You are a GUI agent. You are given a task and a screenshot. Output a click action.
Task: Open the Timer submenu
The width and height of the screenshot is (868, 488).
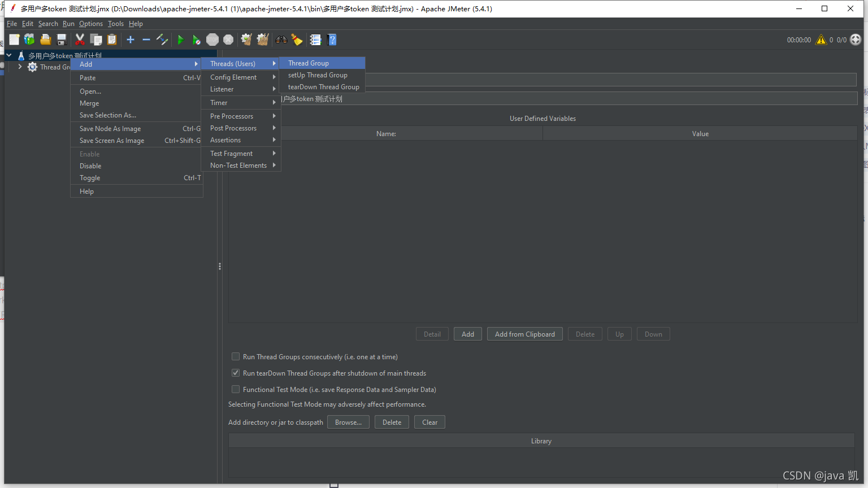(x=241, y=103)
